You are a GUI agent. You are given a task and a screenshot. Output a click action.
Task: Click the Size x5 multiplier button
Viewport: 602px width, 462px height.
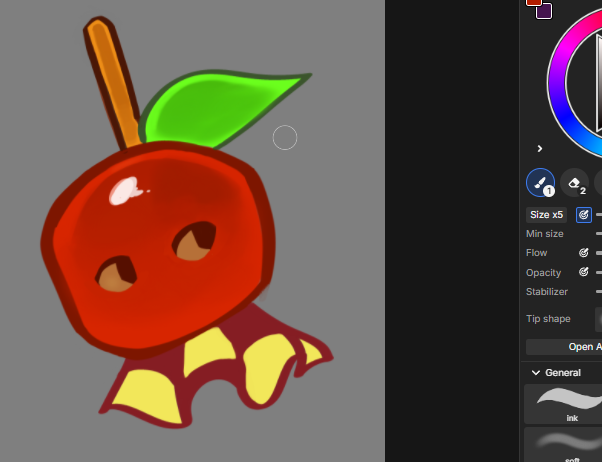pos(546,215)
